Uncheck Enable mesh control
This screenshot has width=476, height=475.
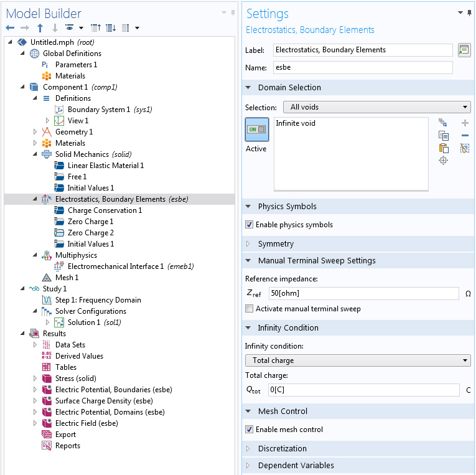pos(250,430)
